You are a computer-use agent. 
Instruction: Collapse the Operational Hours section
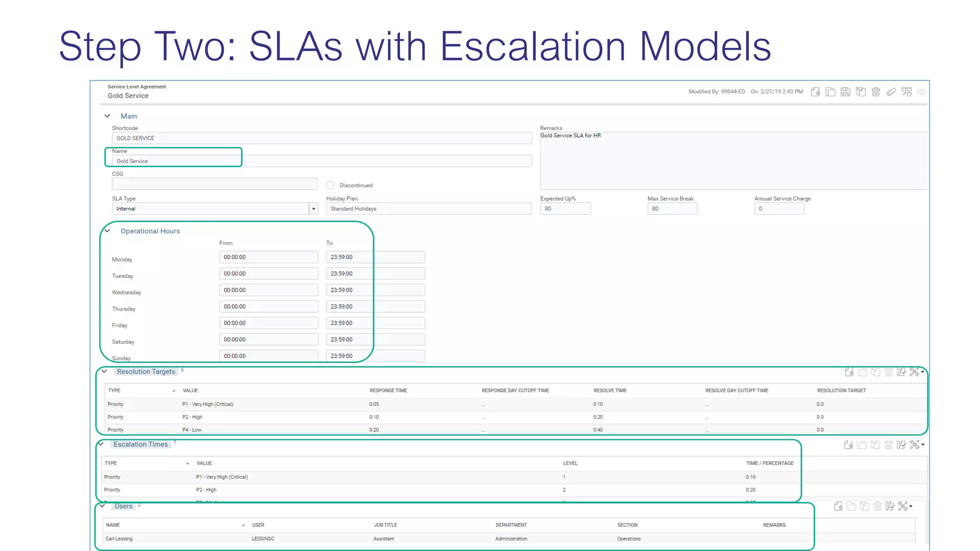pos(107,231)
